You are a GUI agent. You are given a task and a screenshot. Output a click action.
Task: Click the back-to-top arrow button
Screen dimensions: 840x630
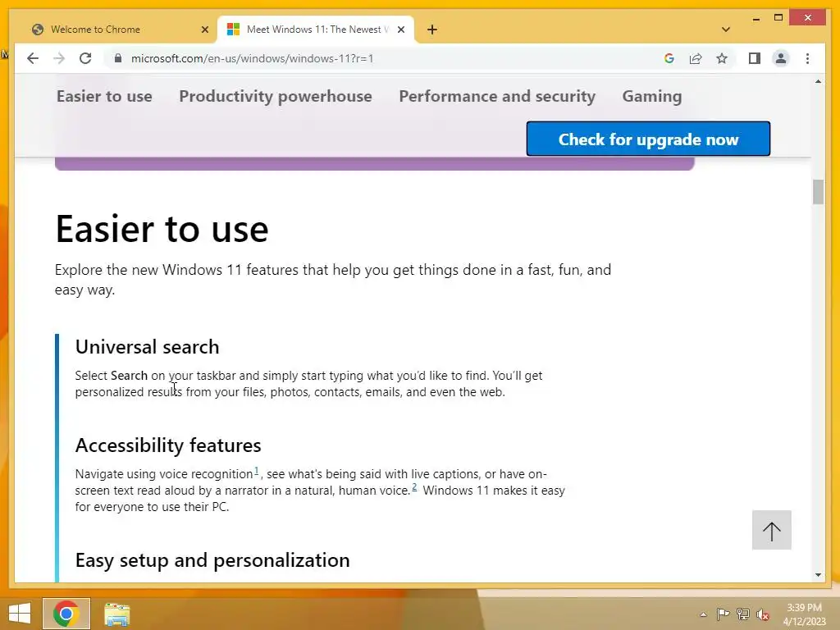[771, 531]
